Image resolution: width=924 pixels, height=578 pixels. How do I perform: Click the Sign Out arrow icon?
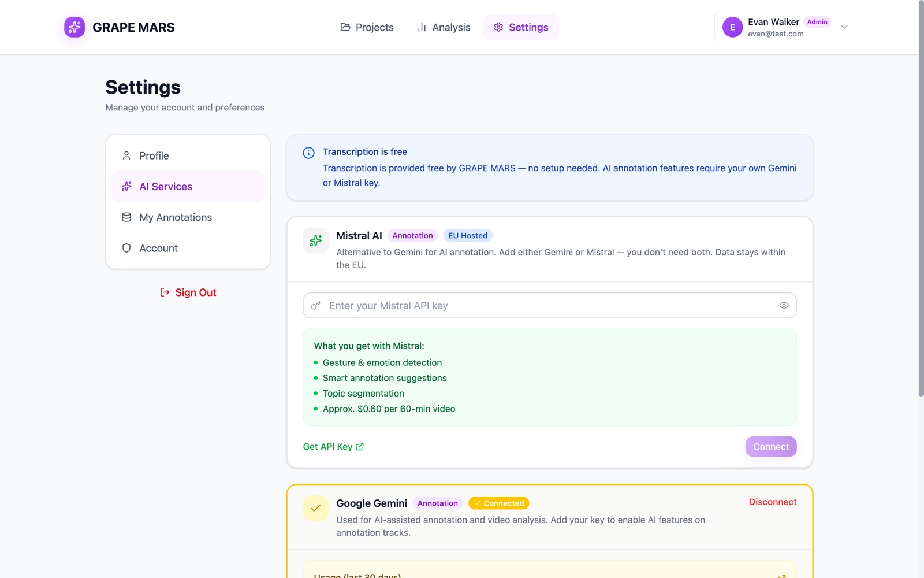(x=165, y=292)
